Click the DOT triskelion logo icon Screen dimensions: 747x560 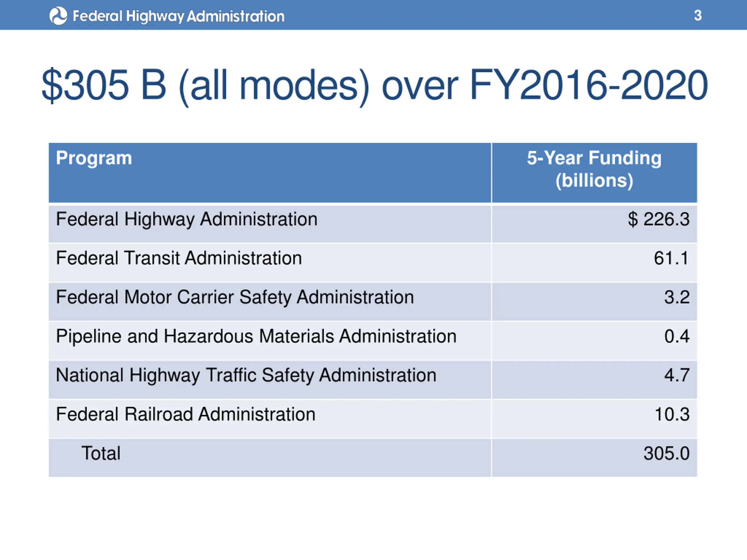pos(58,16)
